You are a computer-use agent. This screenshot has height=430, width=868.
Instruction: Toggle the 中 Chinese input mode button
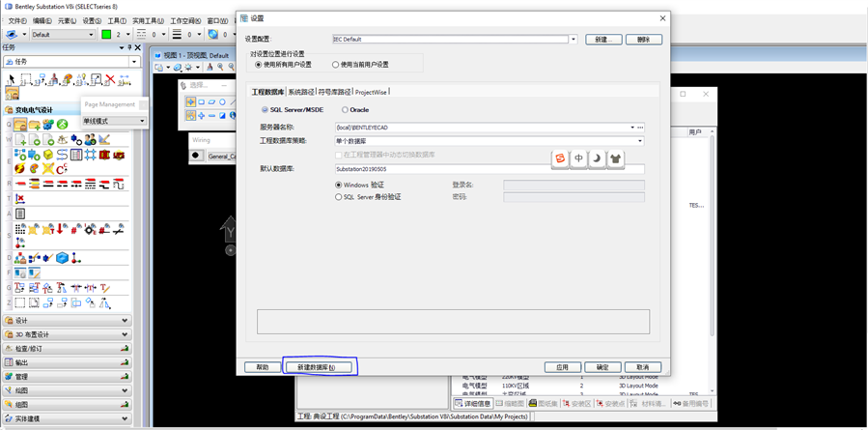tap(578, 158)
